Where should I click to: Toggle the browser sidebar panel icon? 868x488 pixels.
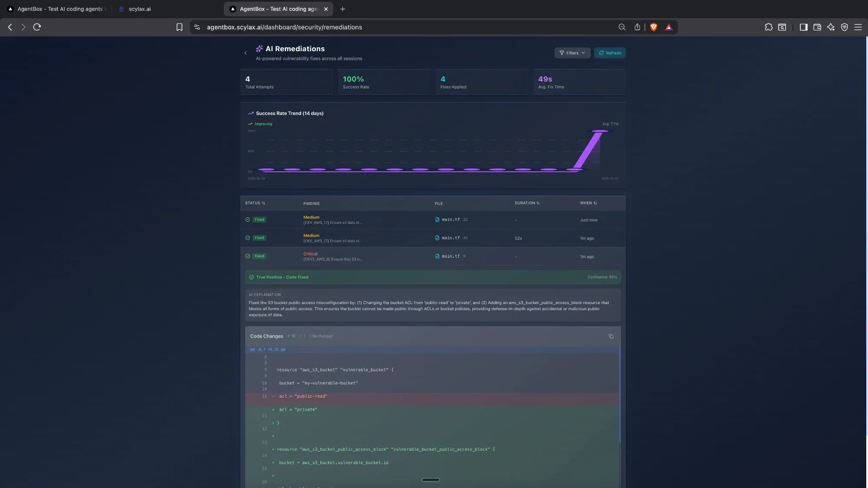[x=803, y=27]
